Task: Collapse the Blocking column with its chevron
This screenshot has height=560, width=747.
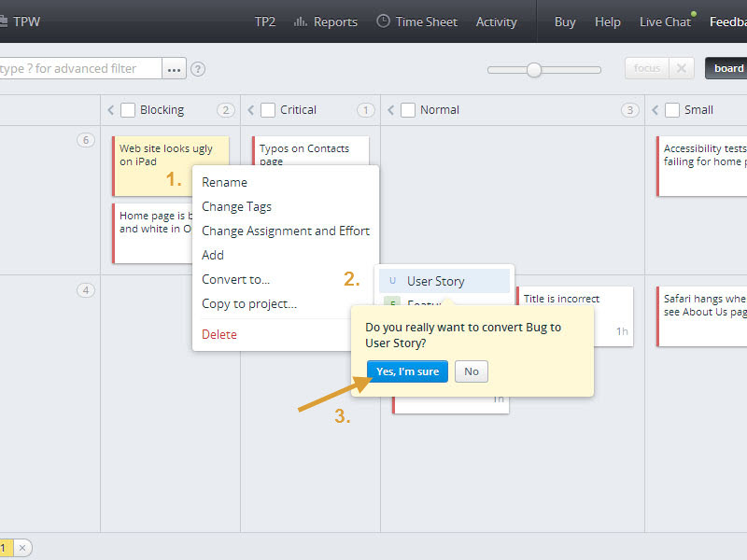Action: tap(112, 109)
